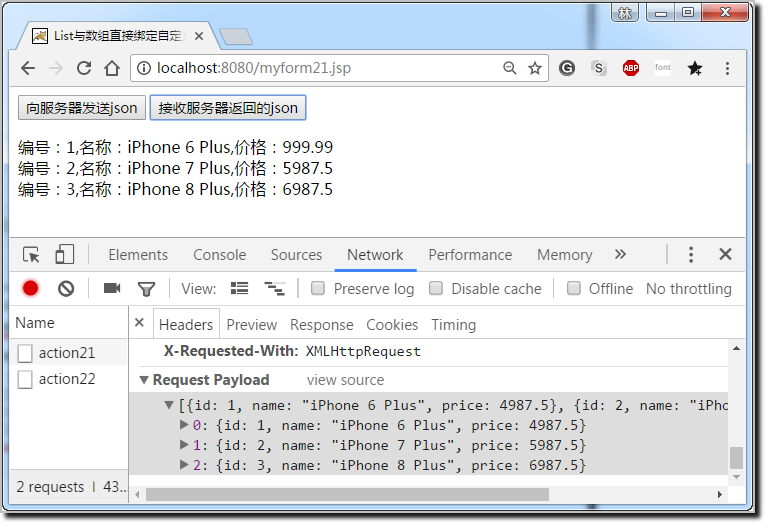Show overview waterfall view icon
This screenshot has width=765, height=522.
tap(275, 288)
